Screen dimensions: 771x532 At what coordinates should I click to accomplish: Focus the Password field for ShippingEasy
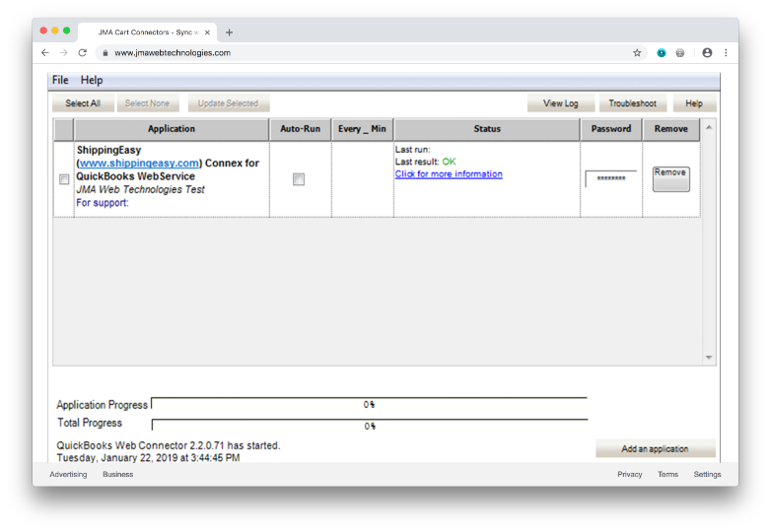point(611,178)
